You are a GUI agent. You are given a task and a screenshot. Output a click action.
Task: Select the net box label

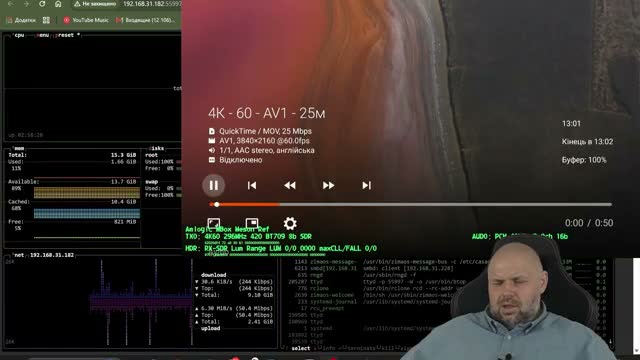19,255
